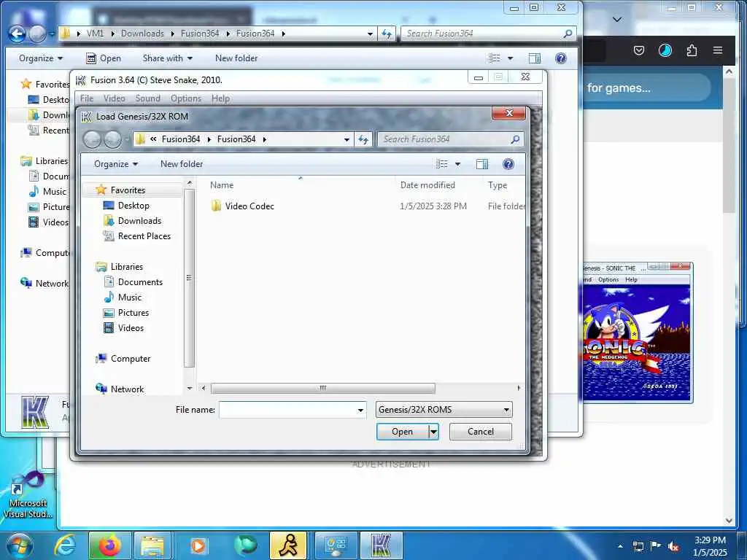Sort by the Date modified column header
This screenshot has height=560, width=747.
tap(427, 184)
